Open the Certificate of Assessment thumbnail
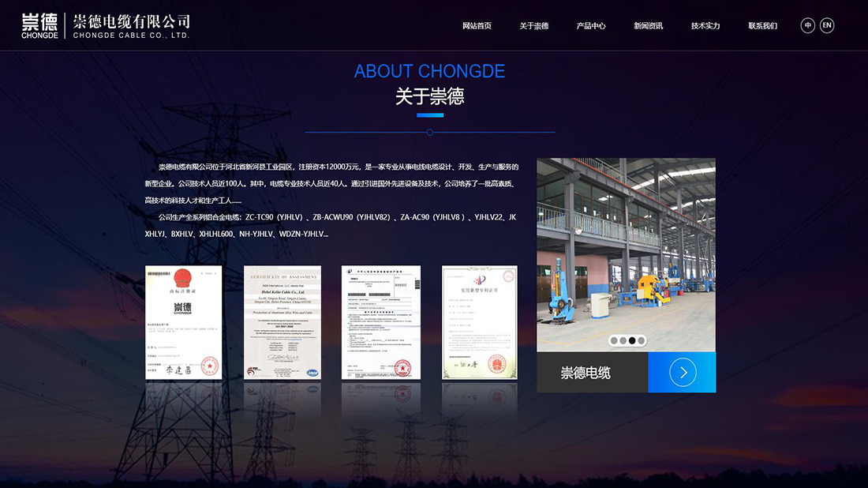Image resolution: width=868 pixels, height=488 pixels. click(282, 322)
